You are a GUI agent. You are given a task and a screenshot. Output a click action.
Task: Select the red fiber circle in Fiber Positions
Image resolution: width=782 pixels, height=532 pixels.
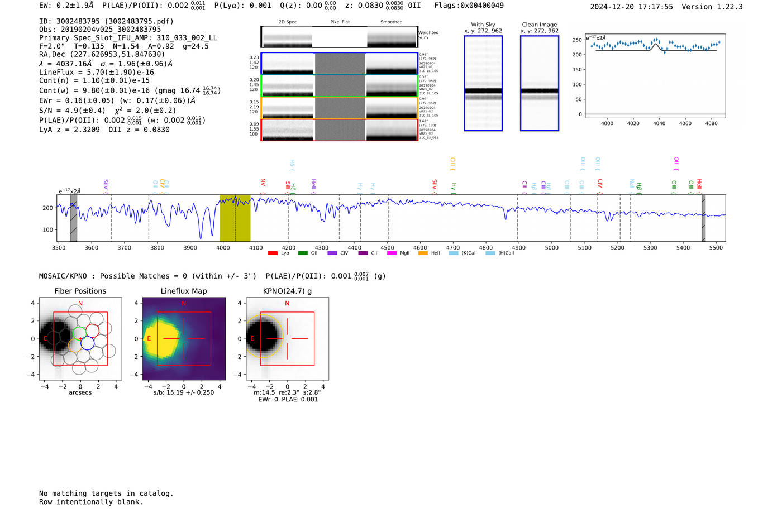click(x=92, y=332)
